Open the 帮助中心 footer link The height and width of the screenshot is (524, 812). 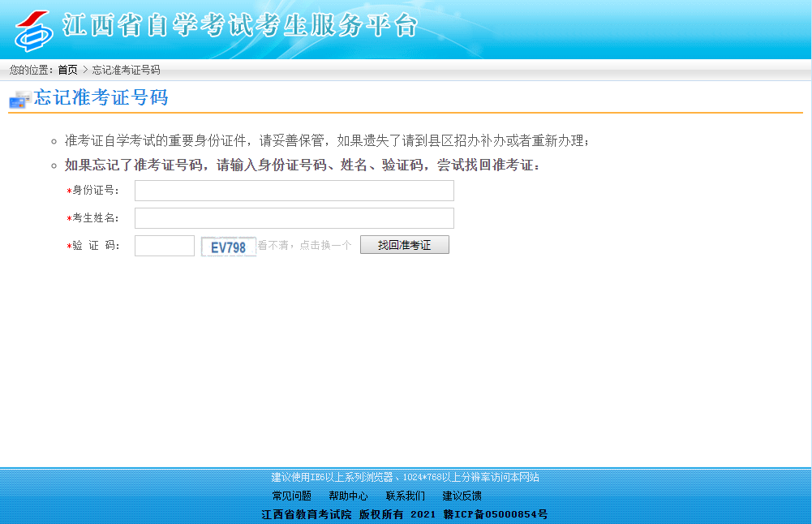click(x=348, y=496)
